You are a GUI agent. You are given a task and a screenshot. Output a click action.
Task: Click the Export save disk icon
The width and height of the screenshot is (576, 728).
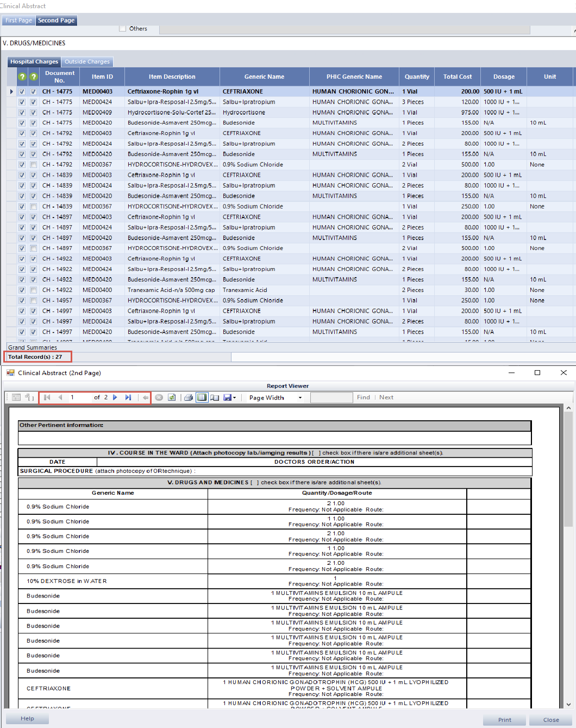228,397
